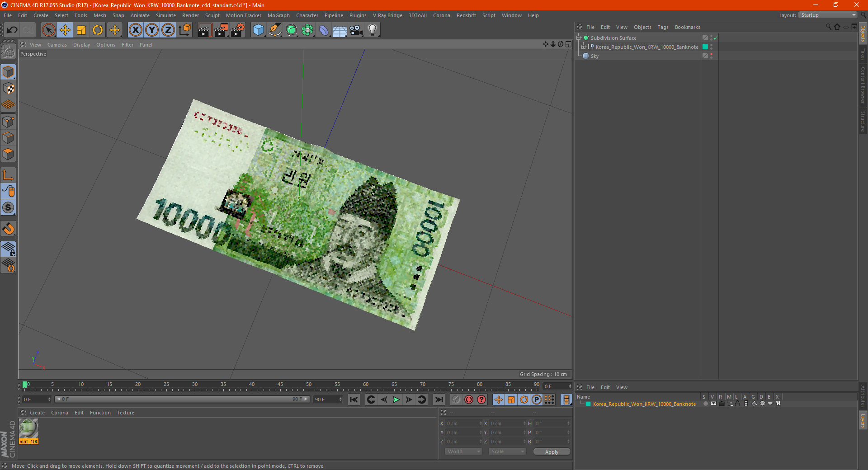Click Make Editable icon in left toolbar
868x470 pixels.
tap(8, 51)
